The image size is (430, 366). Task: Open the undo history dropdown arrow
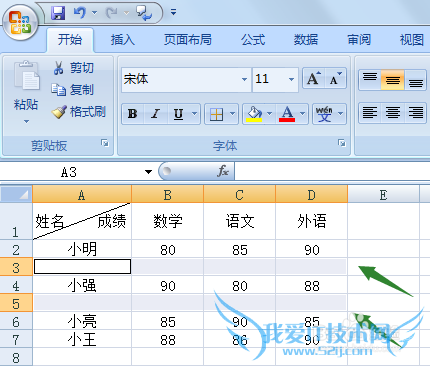[94, 13]
